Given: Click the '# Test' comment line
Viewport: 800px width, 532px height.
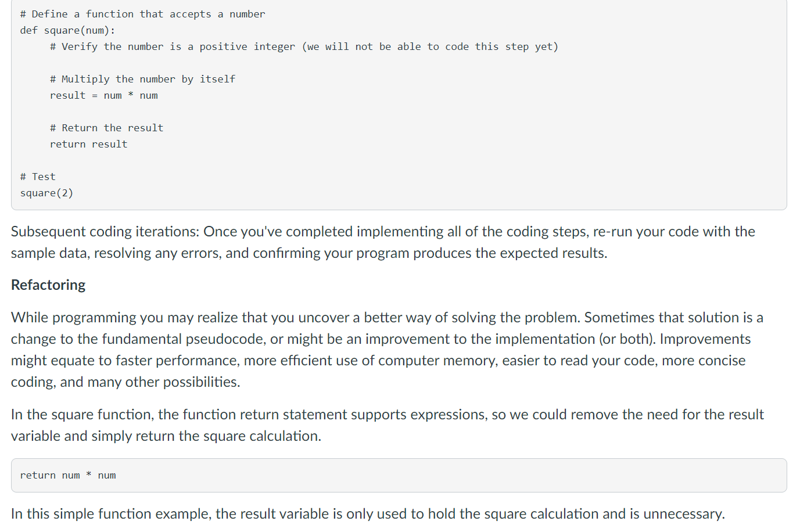Looking at the screenshot, I should click(38, 177).
